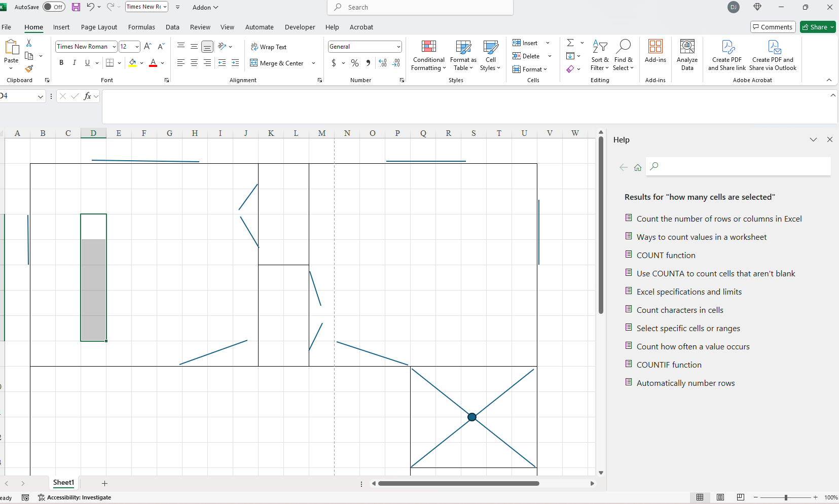Save the workbook with the floppy icon
Viewport: 839px width, 504px height.
pyautogui.click(x=76, y=7)
